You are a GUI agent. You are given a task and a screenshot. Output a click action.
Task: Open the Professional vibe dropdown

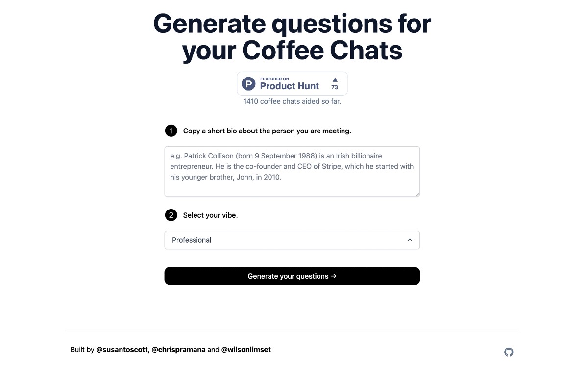(x=292, y=240)
